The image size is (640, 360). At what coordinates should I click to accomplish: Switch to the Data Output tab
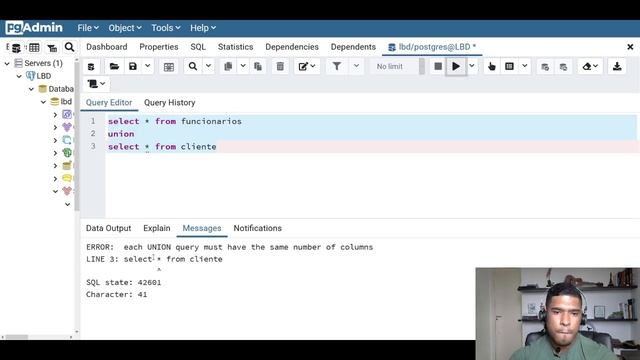[x=109, y=229]
